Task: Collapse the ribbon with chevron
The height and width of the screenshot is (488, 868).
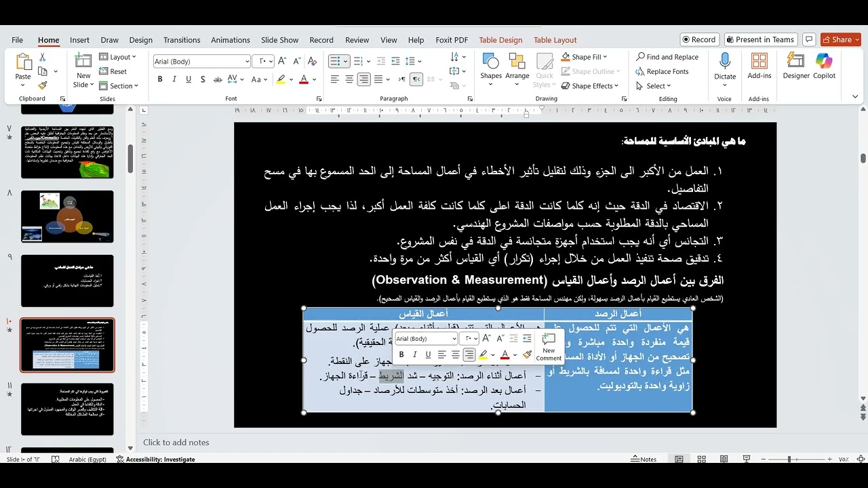Action: 856,98
